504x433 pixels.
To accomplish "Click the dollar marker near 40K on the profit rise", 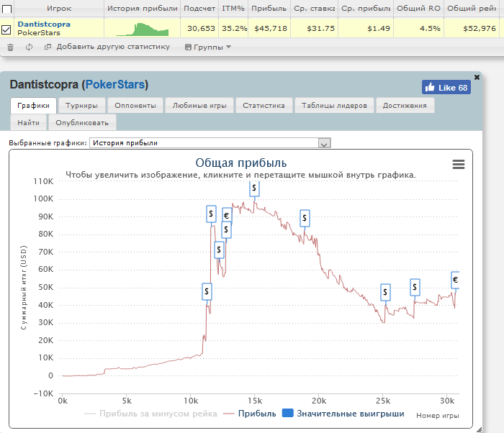I will tap(207, 291).
